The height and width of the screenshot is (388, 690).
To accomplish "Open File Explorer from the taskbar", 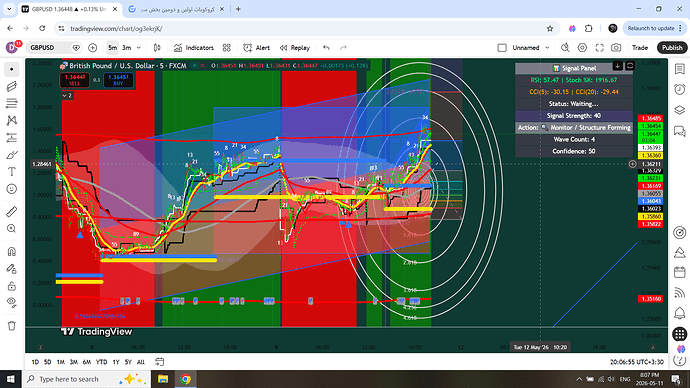I will click(x=163, y=379).
